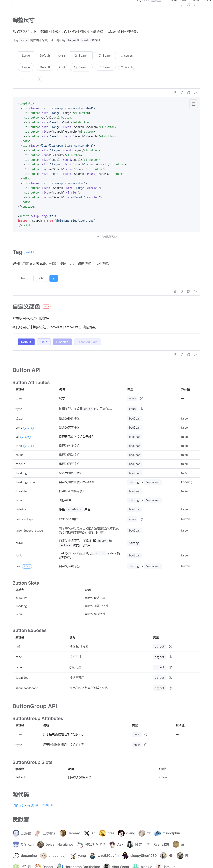The width and height of the screenshot is (213, 868).
Task: Click the default-size circle search icon button
Action: pos(32,79)
